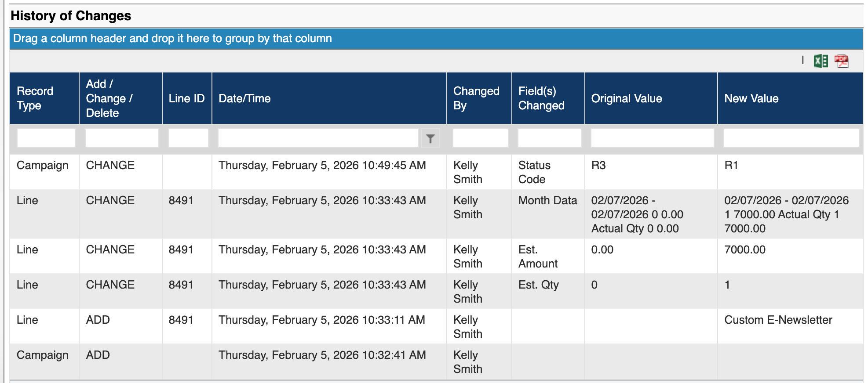The height and width of the screenshot is (383, 868).
Task: Sort by Add / Change / Delete header
Action: pyautogui.click(x=109, y=98)
